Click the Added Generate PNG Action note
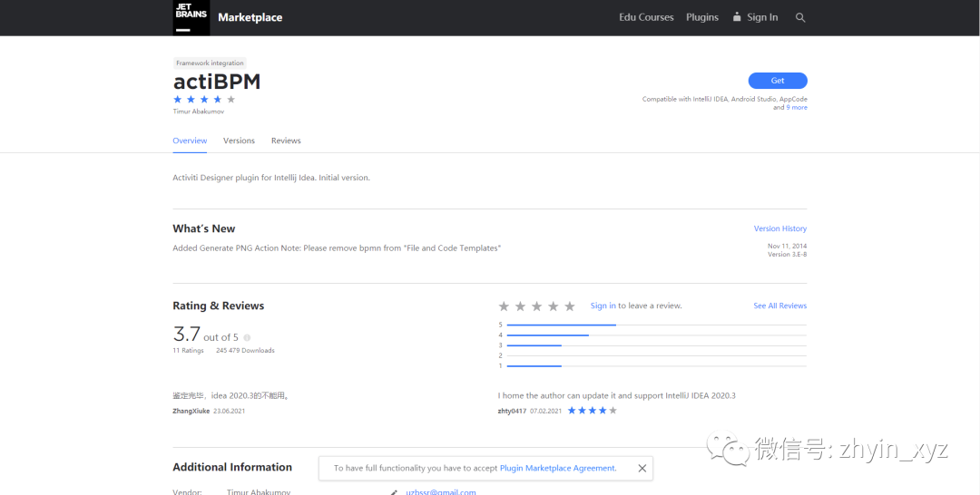 [337, 248]
